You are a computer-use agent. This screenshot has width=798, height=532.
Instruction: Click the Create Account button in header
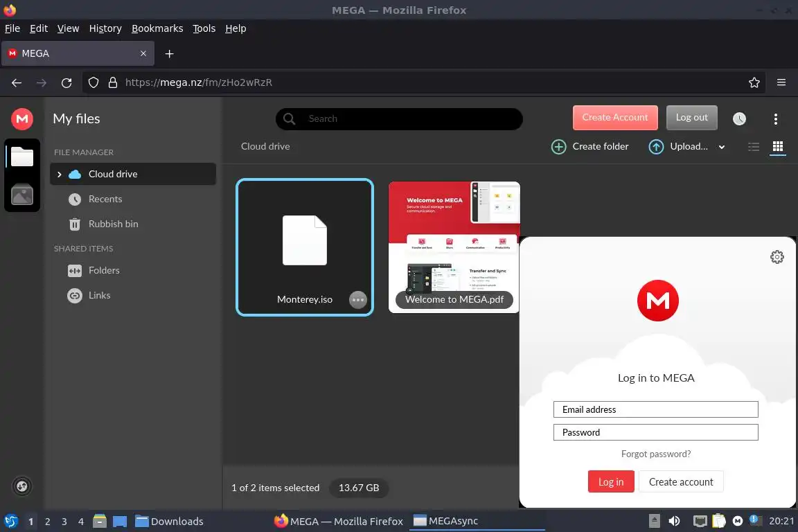tap(615, 118)
